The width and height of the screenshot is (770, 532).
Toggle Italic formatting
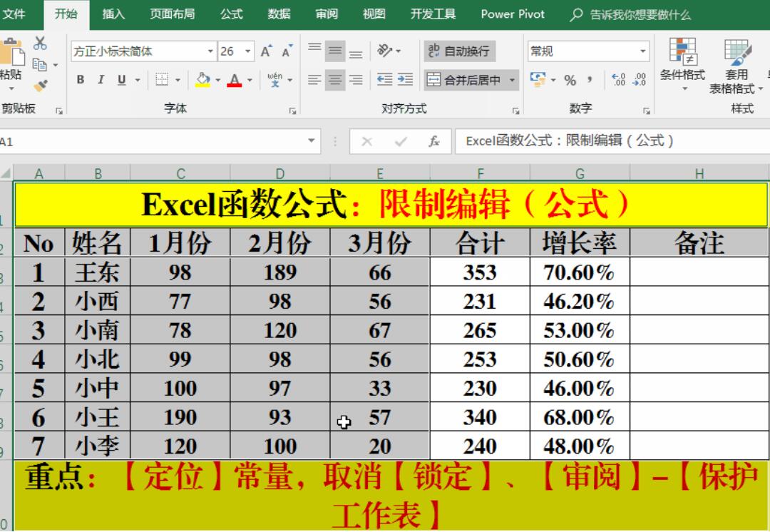point(101,80)
